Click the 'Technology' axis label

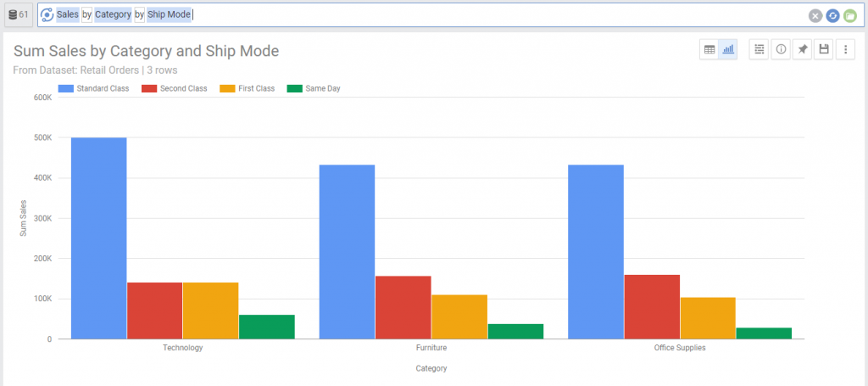183,349
